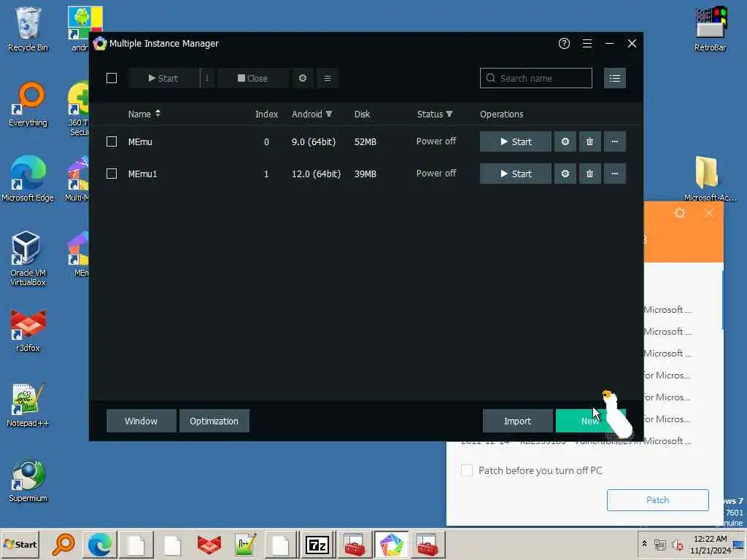The width and height of the screenshot is (747, 560).
Task: Click Multiple Instance Manager taskbar icon
Action: [x=391, y=544]
